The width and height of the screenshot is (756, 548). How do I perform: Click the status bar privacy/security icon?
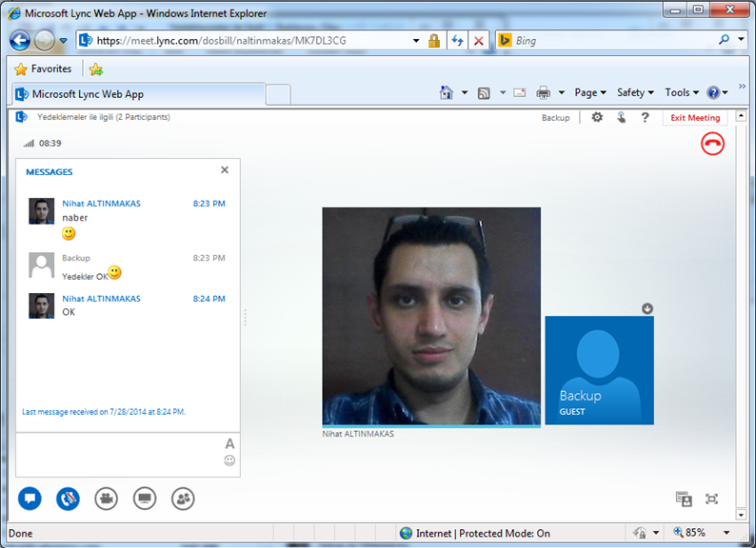coord(640,533)
